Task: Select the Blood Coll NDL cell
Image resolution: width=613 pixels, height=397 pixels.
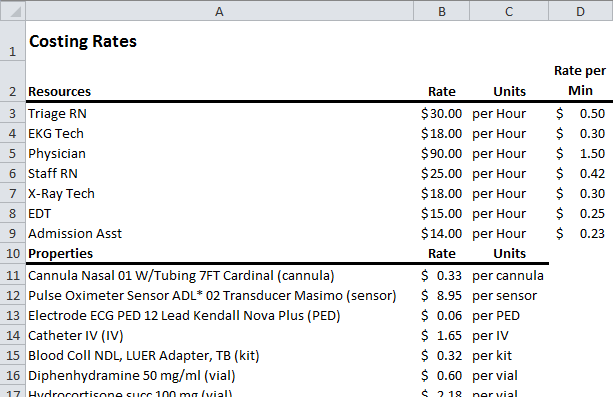Action: pos(219,355)
